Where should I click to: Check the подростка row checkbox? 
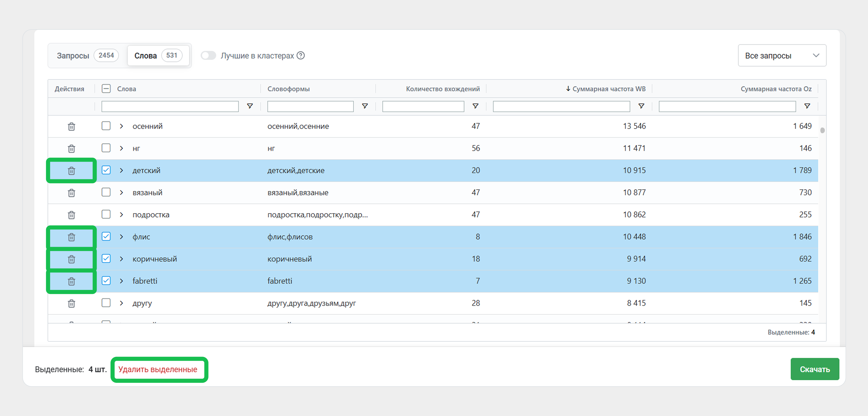tap(106, 214)
